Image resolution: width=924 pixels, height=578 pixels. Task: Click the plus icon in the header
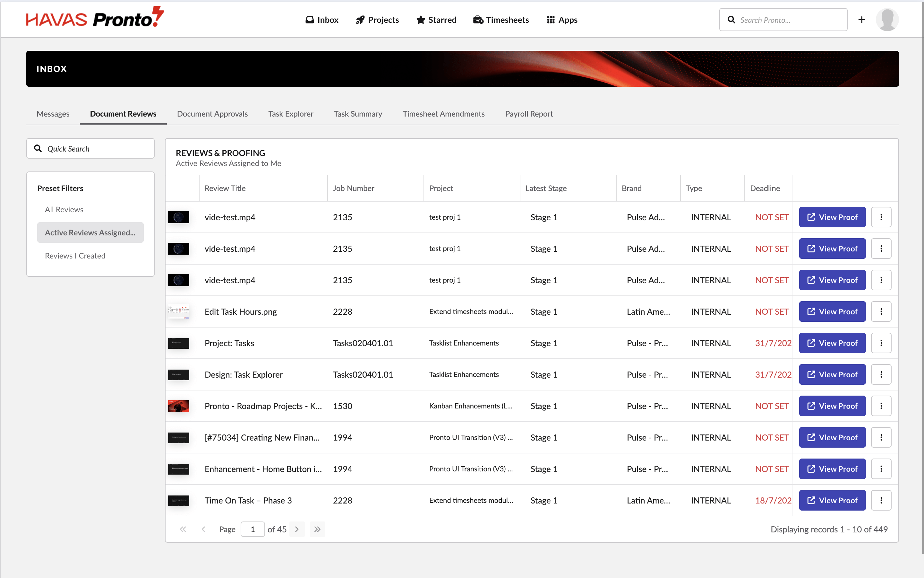pyautogui.click(x=862, y=20)
